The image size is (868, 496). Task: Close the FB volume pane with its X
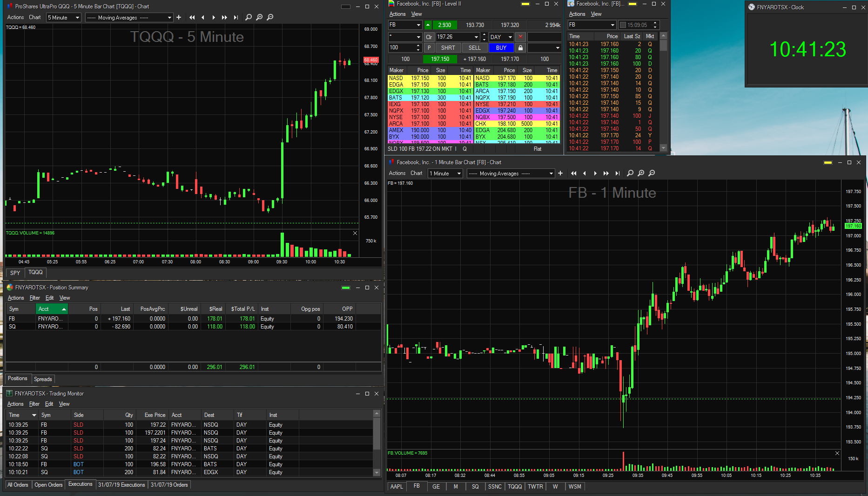[837, 453]
